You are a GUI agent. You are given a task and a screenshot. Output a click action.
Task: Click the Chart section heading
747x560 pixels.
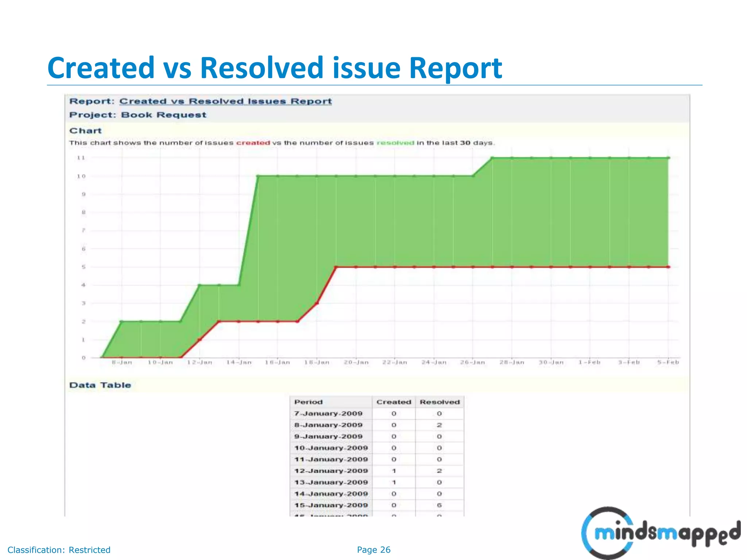pyautogui.click(x=85, y=131)
